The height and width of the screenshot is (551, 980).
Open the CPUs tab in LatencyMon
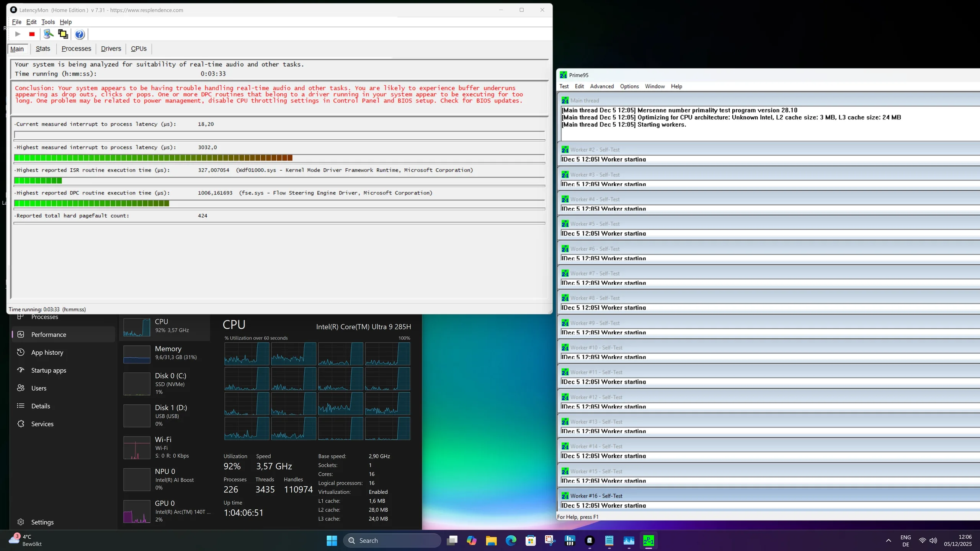[139, 49]
